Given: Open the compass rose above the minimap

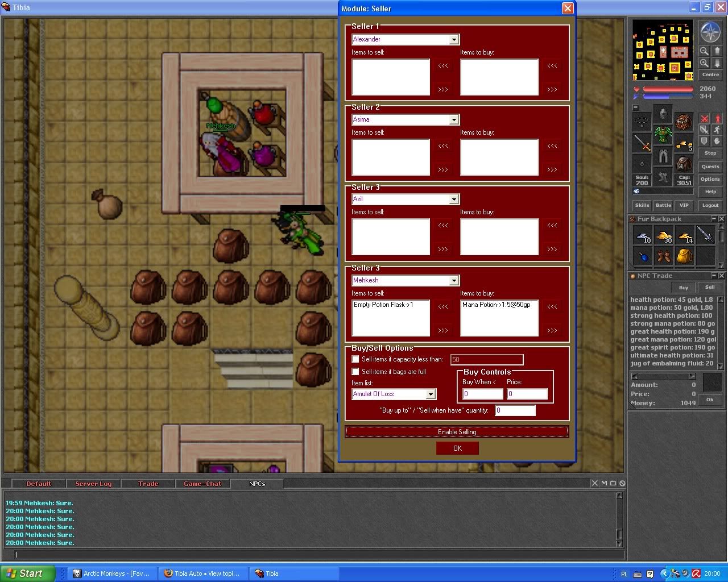Looking at the screenshot, I should 710,32.
